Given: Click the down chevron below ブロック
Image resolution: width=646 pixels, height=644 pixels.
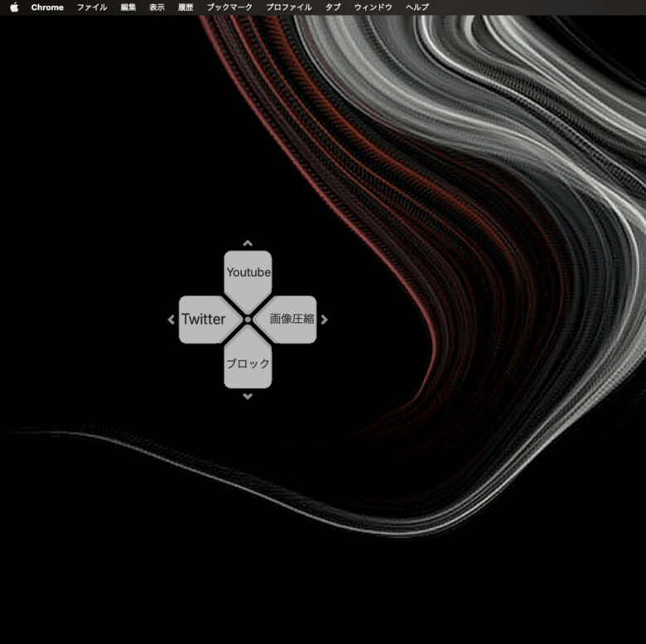Looking at the screenshot, I should 248,396.
